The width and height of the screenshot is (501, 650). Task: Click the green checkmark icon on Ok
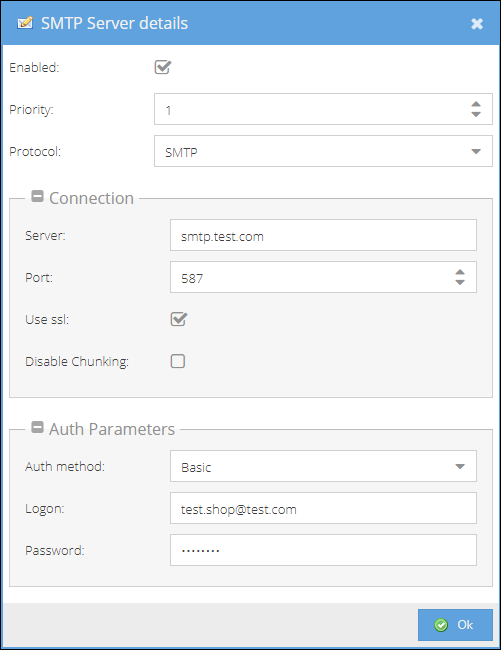pyautogui.click(x=441, y=625)
